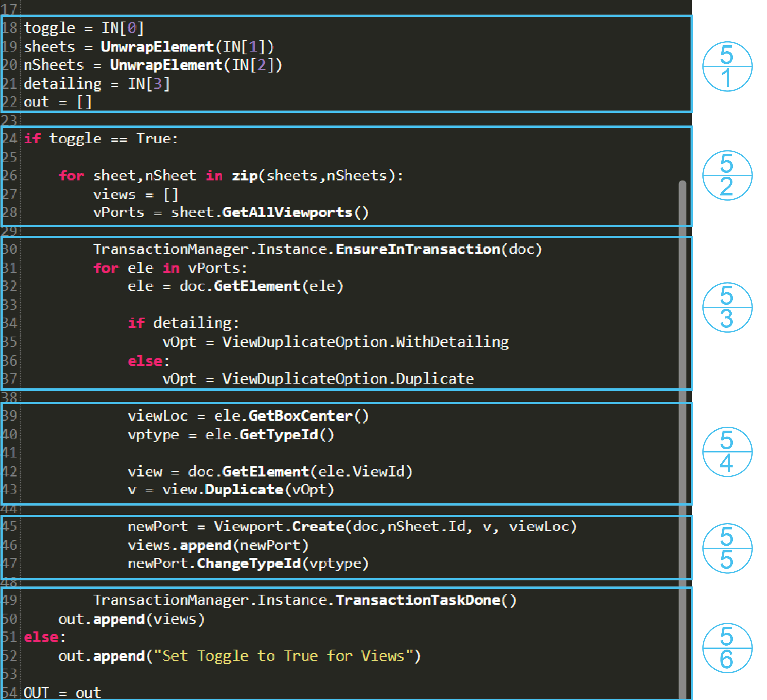Click callout marker 5/2
The width and height of the screenshot is (767, 700).
727,175
